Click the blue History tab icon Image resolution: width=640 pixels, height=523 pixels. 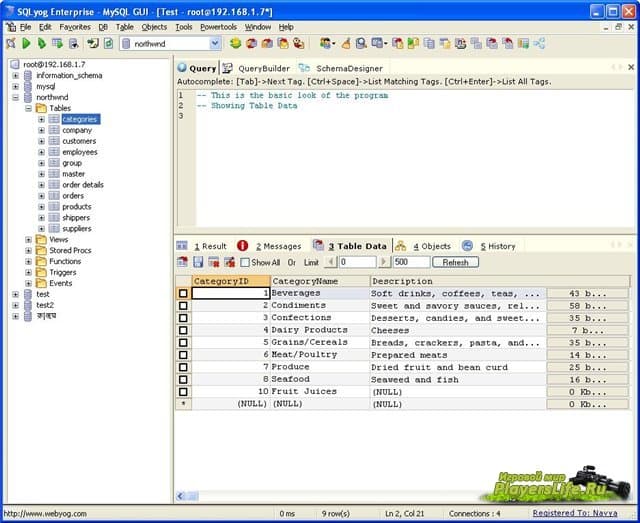[467, 246]
